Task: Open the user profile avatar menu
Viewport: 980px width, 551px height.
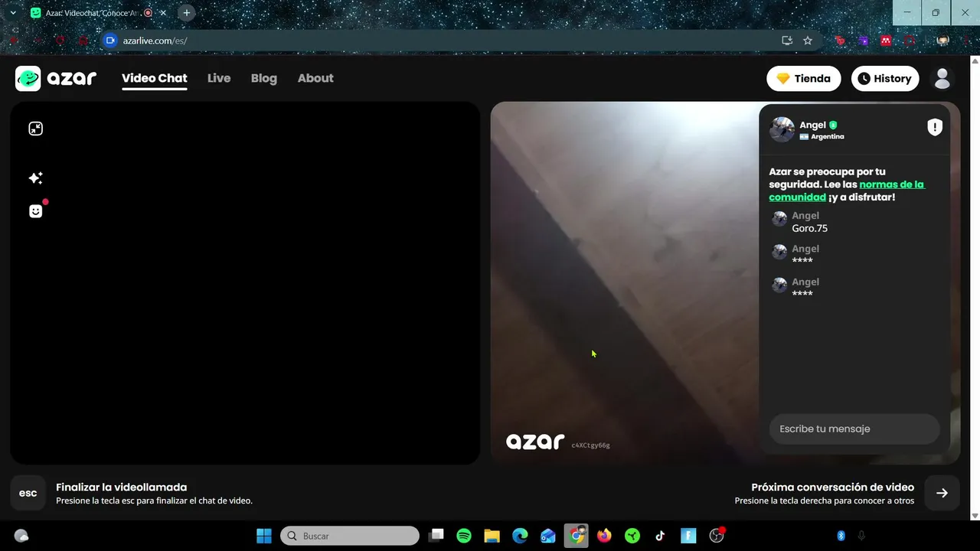Action: 942,78
